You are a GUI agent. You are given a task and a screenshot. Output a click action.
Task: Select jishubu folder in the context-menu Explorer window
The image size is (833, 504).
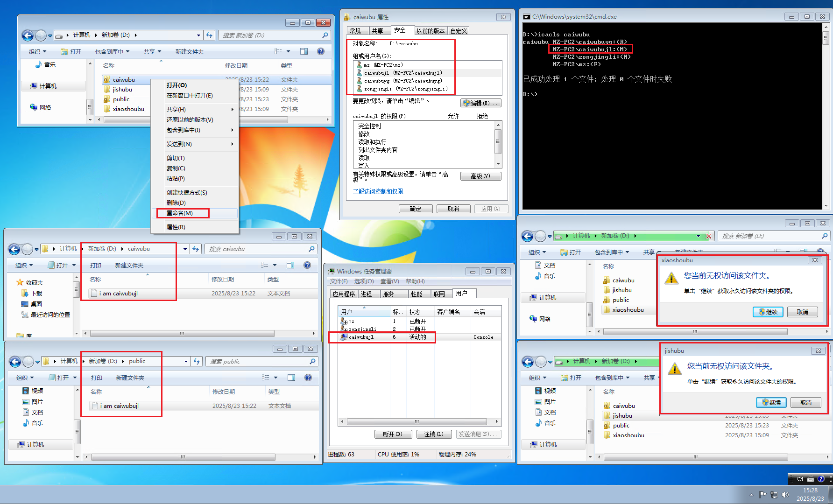pos(122,90)
